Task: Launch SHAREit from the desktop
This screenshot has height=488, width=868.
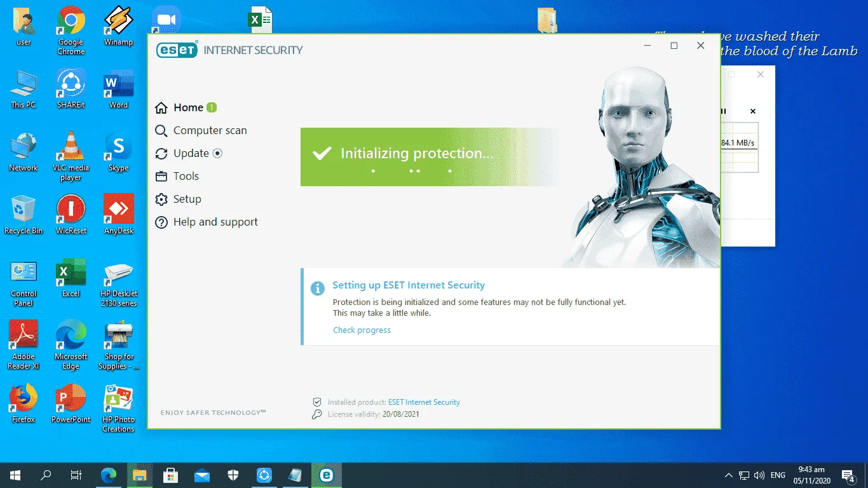Action: (x=71, y=90)
